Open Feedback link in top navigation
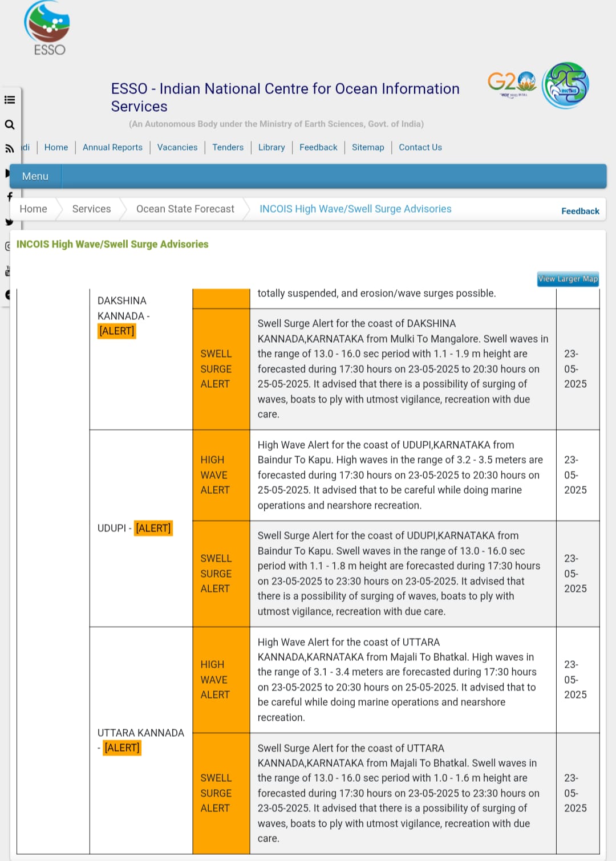616x861 pixels. (x=318, y=147)
